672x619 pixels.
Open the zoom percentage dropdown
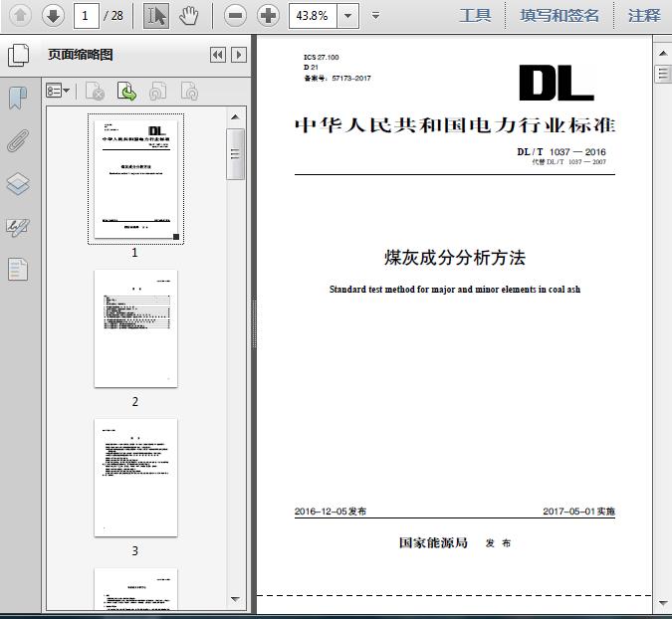348,16
